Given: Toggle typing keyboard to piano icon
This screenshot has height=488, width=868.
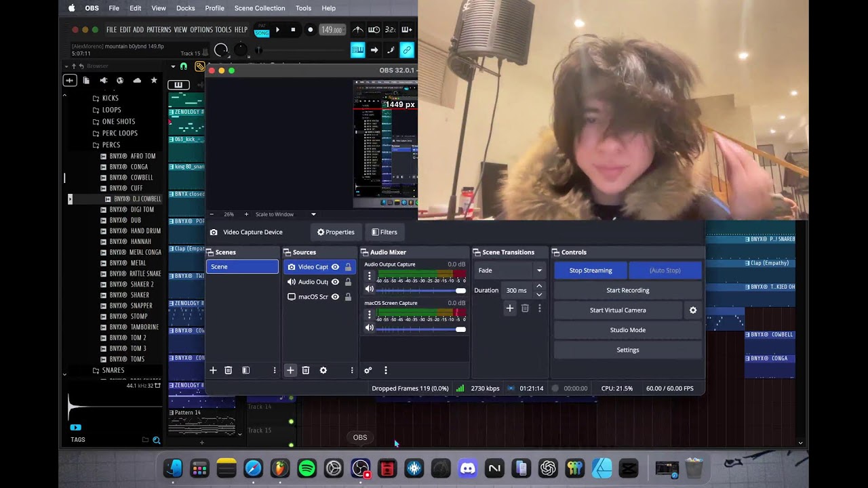Looking at the screenshot, I should click(x=357, y=49).
